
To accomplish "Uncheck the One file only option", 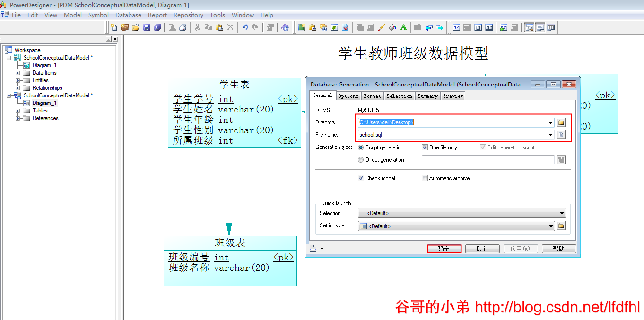I will click(424, 147).
